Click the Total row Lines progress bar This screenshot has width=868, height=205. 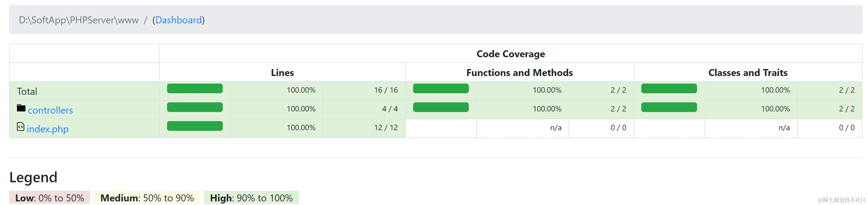tap(195, 89)
